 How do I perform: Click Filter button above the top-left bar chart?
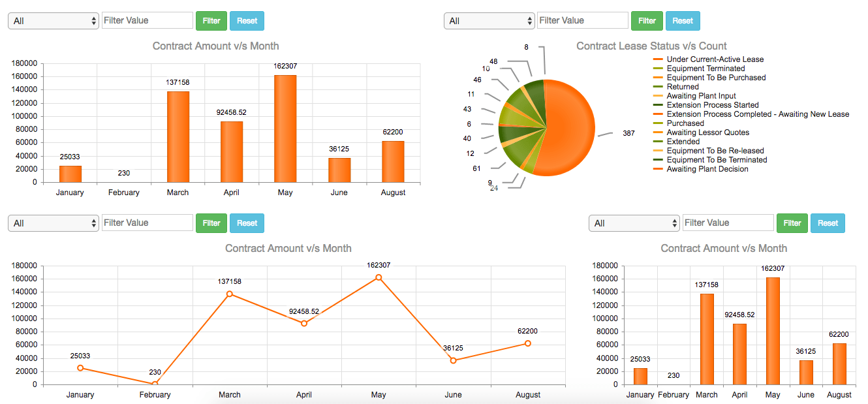211,21
